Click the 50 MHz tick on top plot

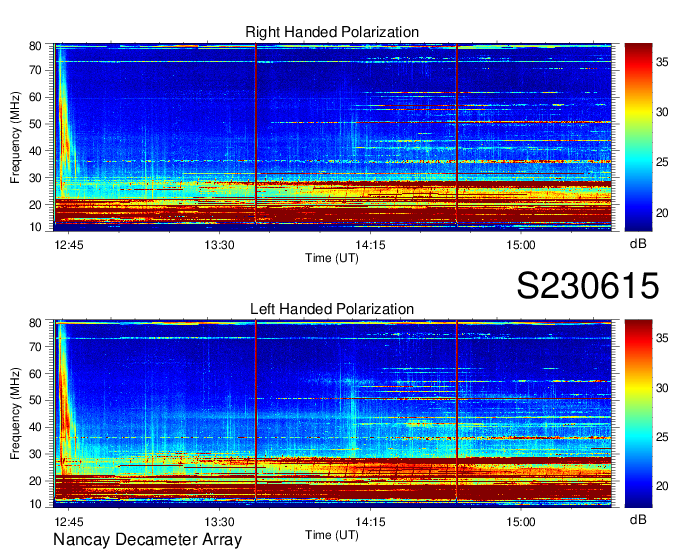point(35,124)
